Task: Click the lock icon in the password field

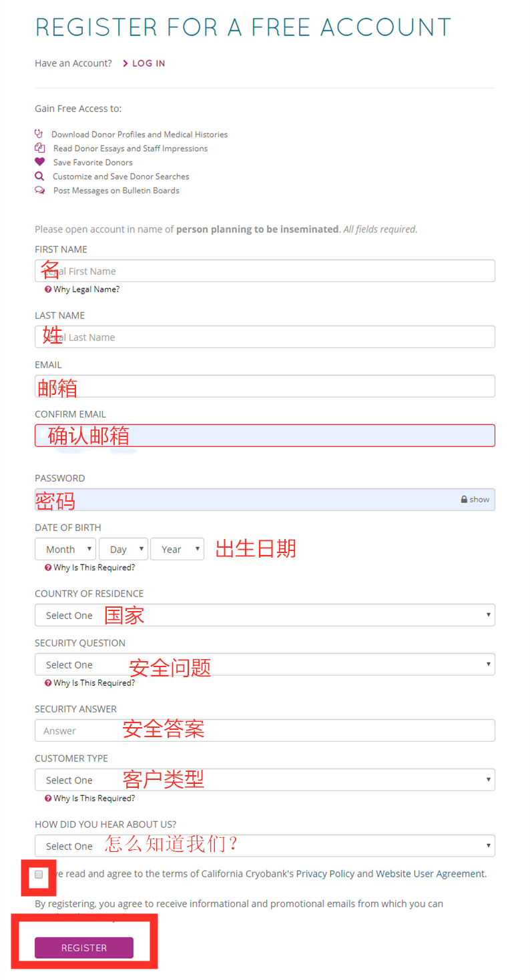Action: (463, 500)
